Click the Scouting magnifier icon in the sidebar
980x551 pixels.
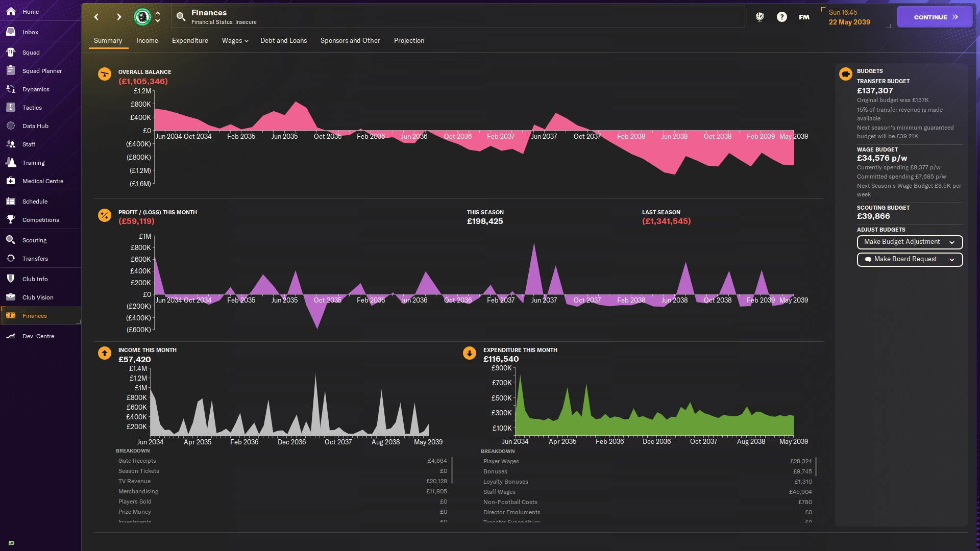(x=11, y=240)
